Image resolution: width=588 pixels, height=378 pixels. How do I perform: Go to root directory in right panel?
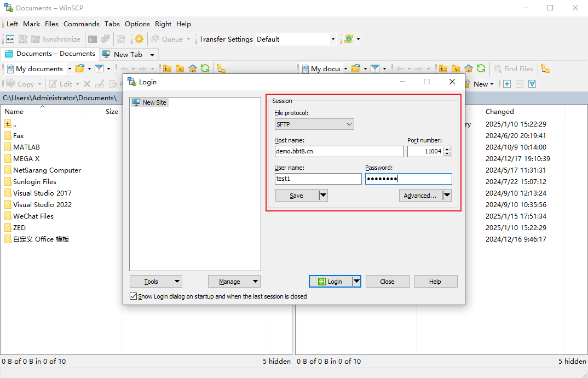(456, 68)
